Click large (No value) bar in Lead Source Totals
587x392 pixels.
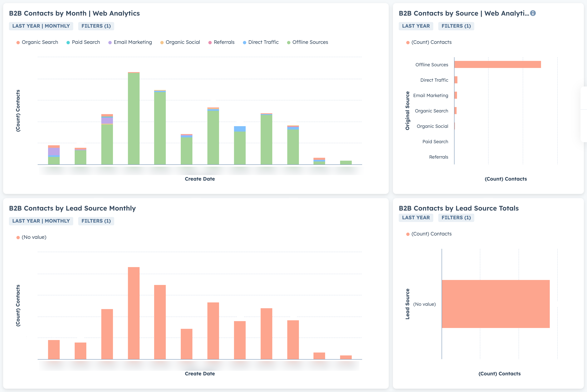[495, 304]
